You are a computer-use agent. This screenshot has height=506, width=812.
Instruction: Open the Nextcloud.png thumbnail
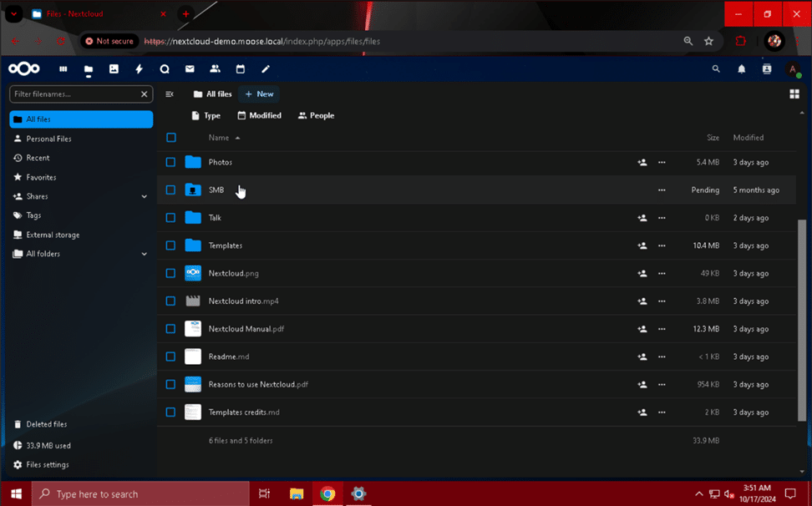pyautogui.click(x=193, y=273)
